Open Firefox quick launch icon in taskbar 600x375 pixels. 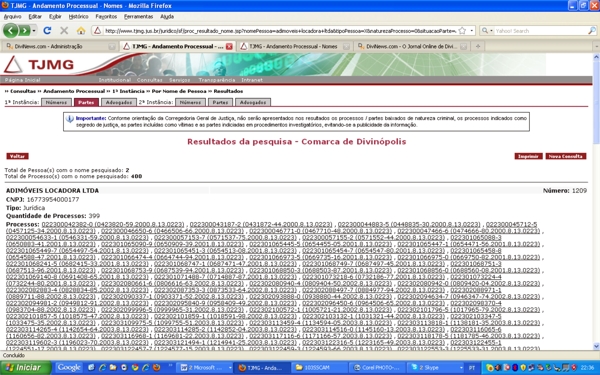point(156,367)
